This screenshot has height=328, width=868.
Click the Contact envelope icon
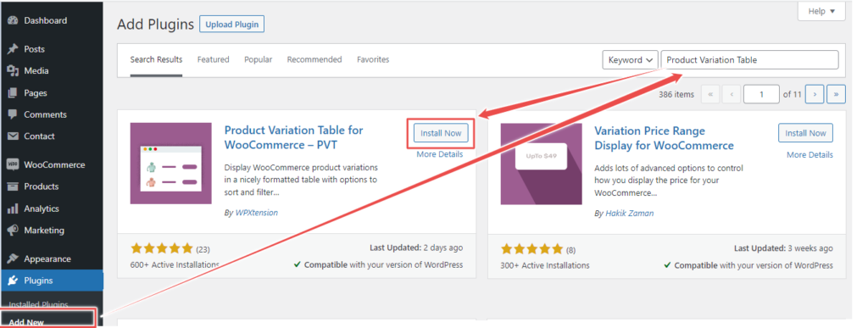[13, 136]
